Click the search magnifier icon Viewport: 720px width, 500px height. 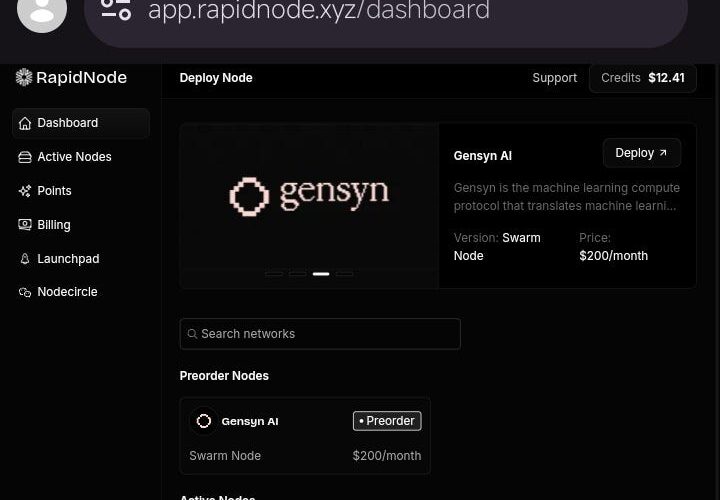pyautogui.click(x=192, y=334)
